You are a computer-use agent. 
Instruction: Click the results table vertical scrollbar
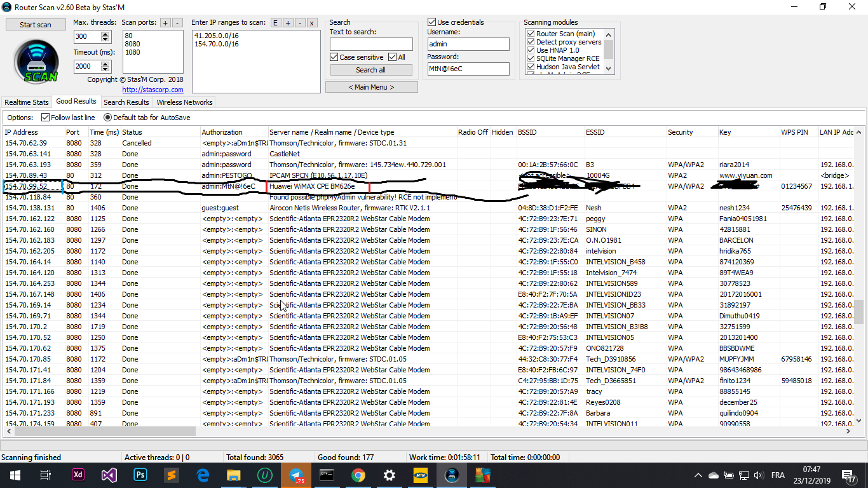pos(859,312)
